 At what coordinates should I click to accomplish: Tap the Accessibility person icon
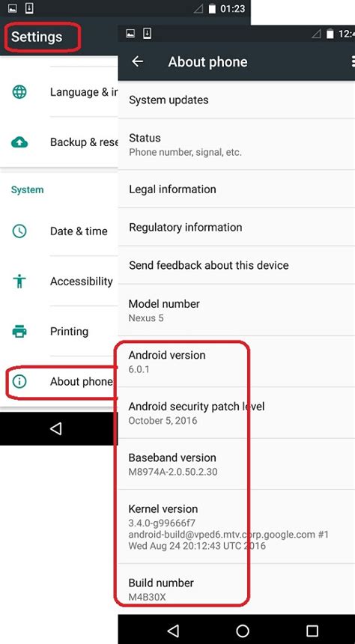19,282
